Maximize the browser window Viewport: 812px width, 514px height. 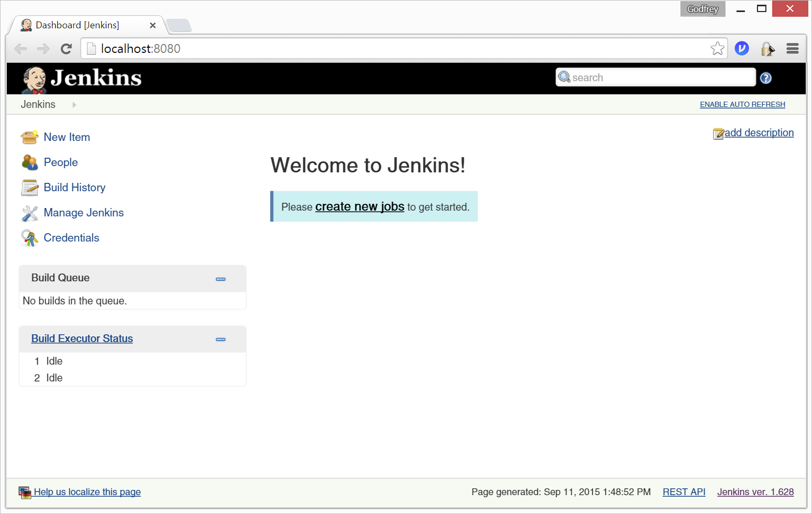[x=762, y=9]
